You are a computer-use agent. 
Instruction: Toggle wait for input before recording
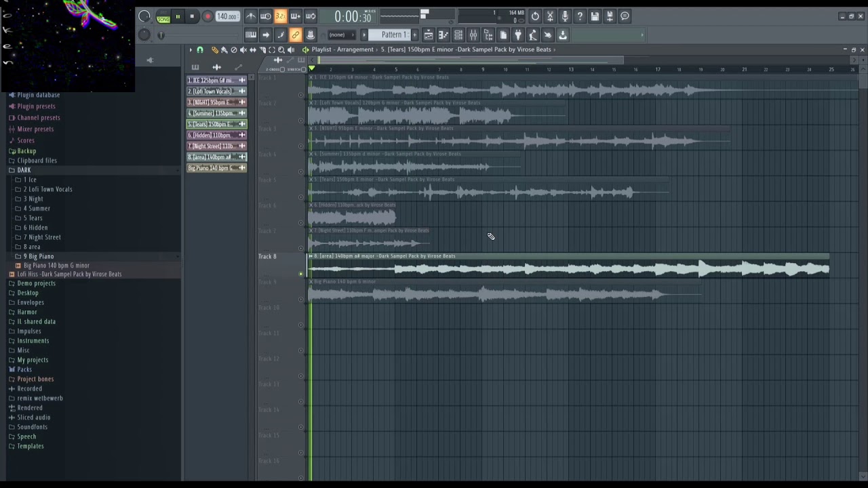pyautogui.click(x=266, y=16)
